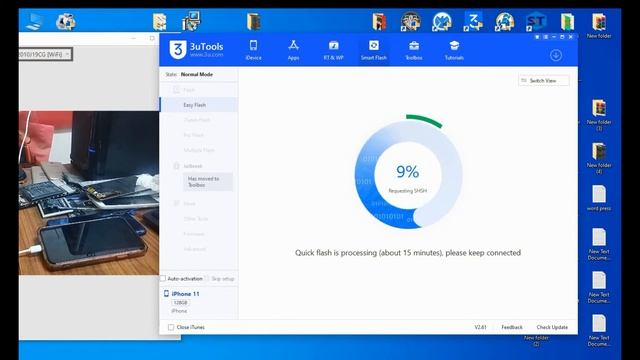Click the iPhone 11 device entry
Viewport: 640px width, 360px height.
pyautogui.click(x=185, y=294)
